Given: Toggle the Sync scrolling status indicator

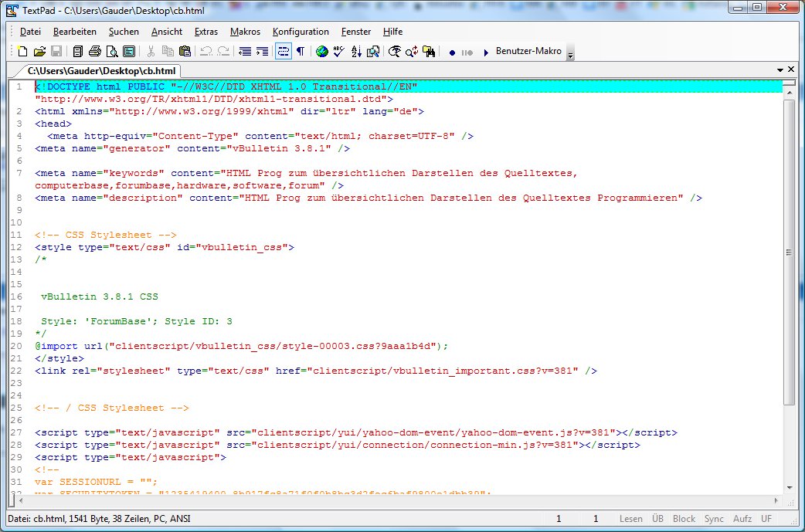Looking at the screenshot, I should pyautogui.click(x=714, y=519).
